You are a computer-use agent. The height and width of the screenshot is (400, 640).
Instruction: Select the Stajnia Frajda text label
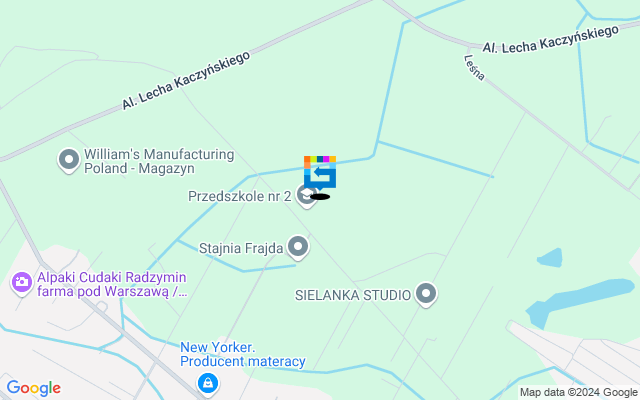point(241,248)
